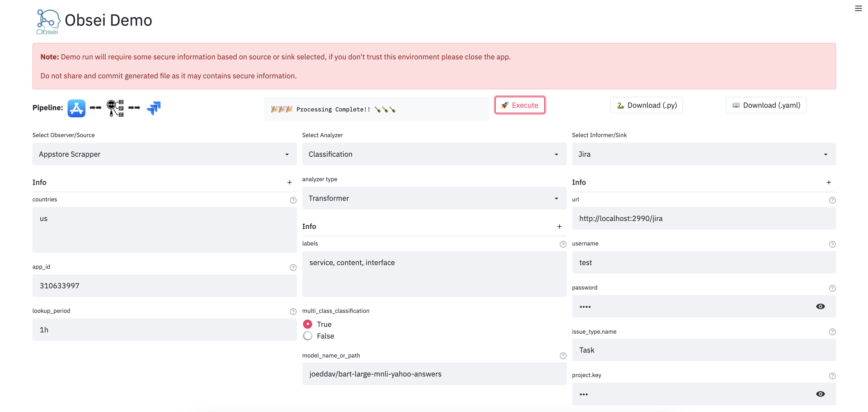868x412 pixels.
Task: Click the rocket icon on the Execute button
Action: point(504,105)
